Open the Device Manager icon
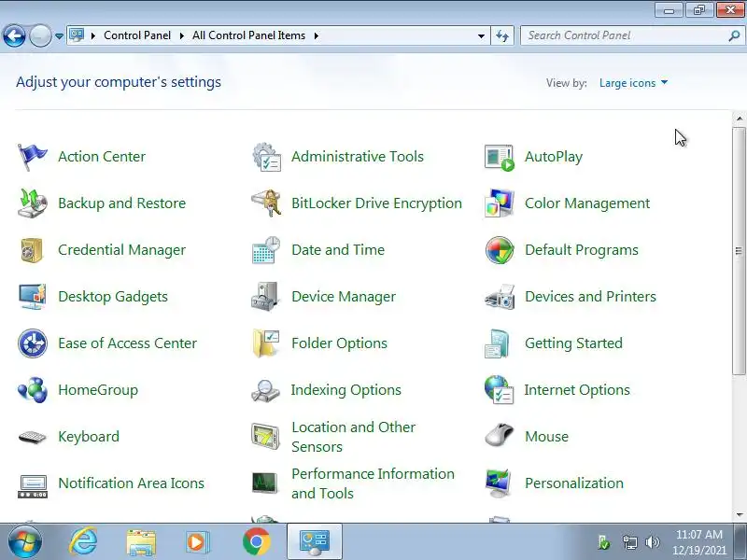This screenshot has height=560, width=747. (265, 297)
